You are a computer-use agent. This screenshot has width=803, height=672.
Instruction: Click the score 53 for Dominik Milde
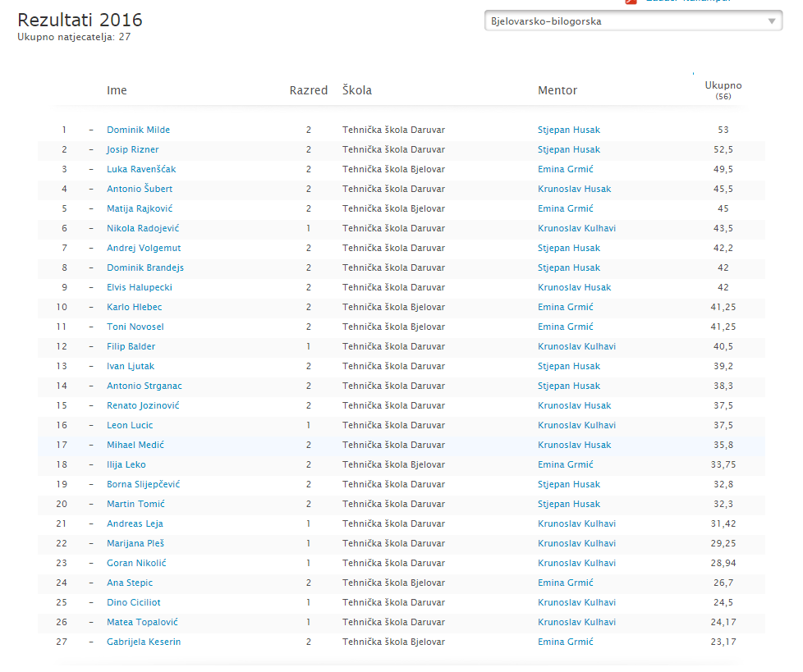723,130
